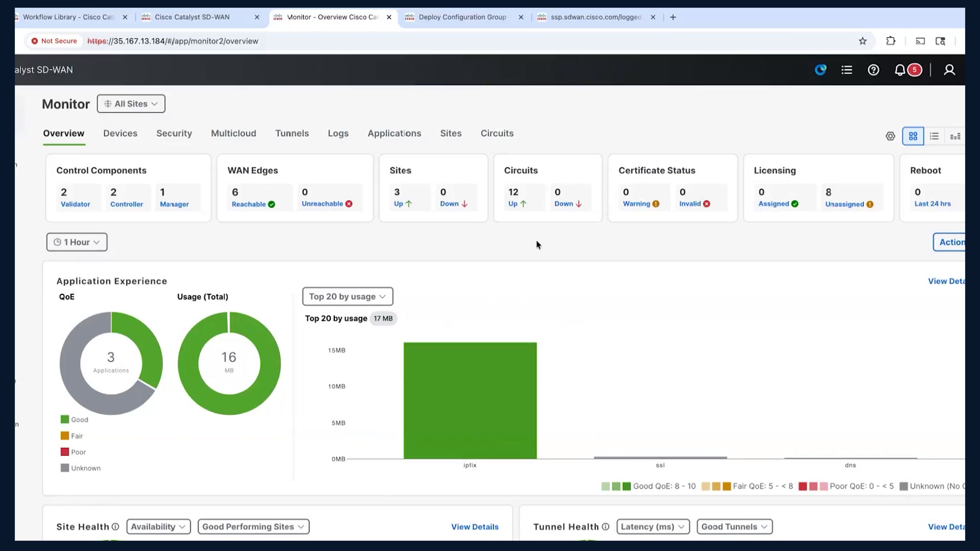Switch to list view icon

coord(934,136)
